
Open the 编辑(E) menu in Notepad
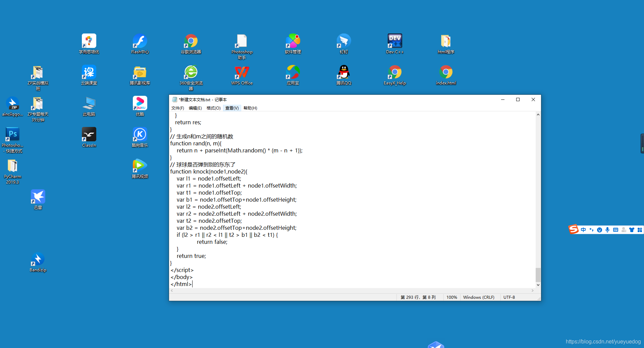pyautogui.click(x=195, y=108)
